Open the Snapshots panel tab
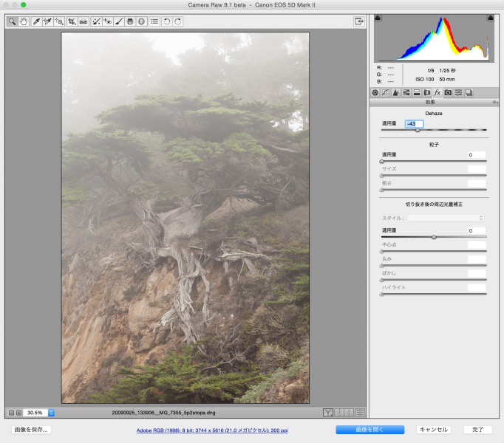Image resolution: width=504 pixels, height=443 pixels. coord(469,93)
